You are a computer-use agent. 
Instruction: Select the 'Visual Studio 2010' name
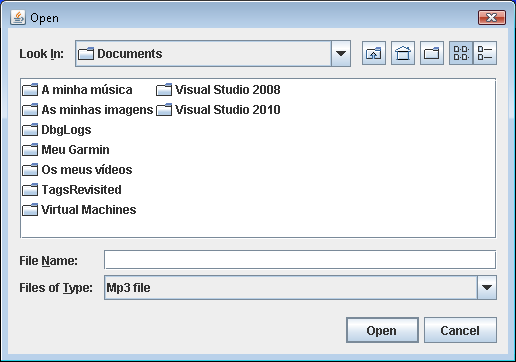pos(228,110)
